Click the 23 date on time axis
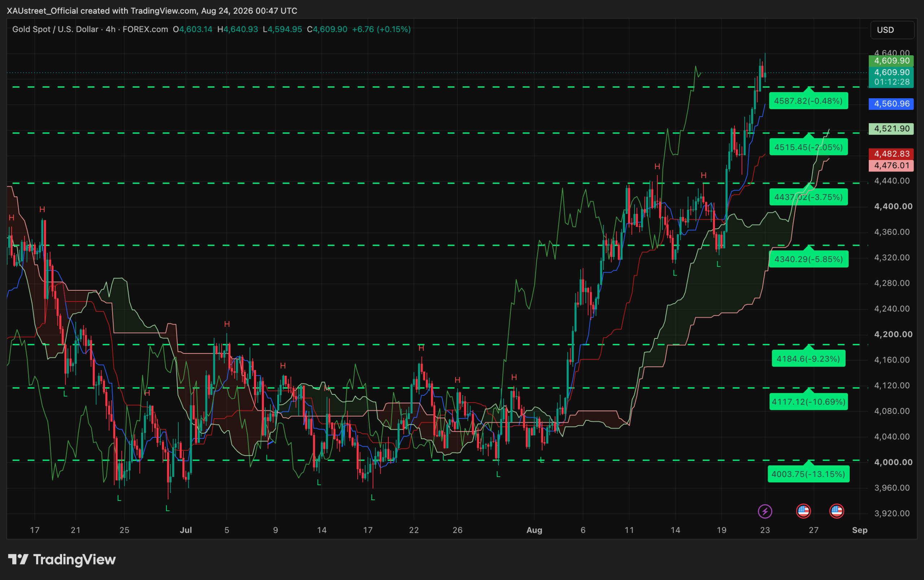The image size is (924, 580). point(765,530)
